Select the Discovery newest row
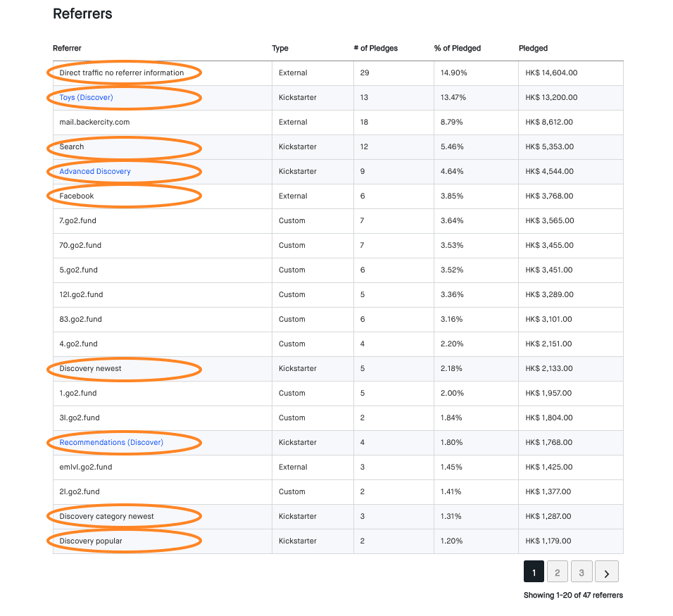This screenshot has width=673, height=616. point(90,368)
